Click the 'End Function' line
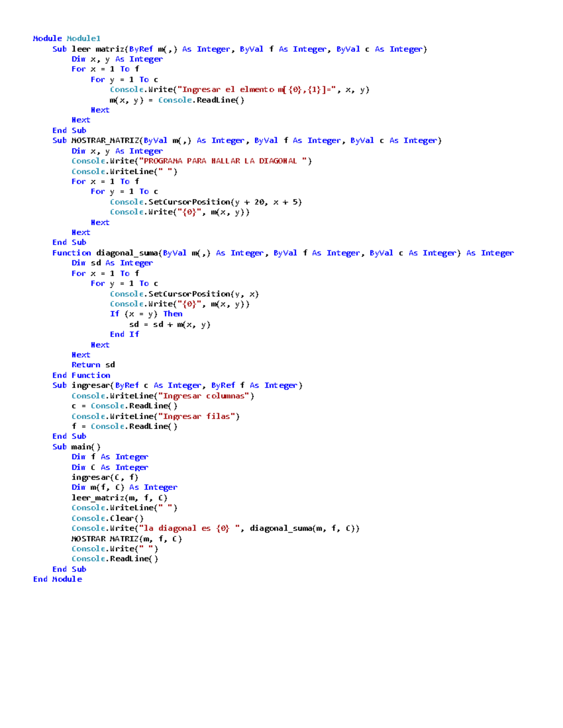Screen dimensions: 563x728 point(81,375)
